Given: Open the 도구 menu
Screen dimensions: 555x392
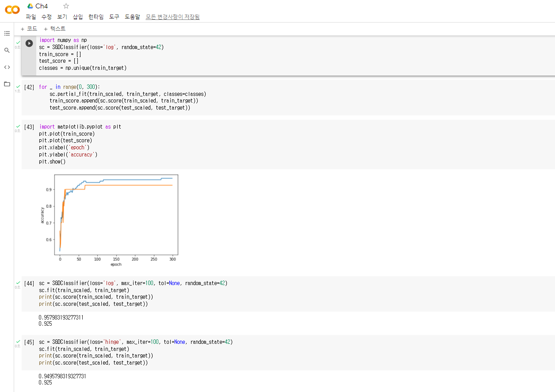Looking at the screenshot, I should (x=114, y=17).
